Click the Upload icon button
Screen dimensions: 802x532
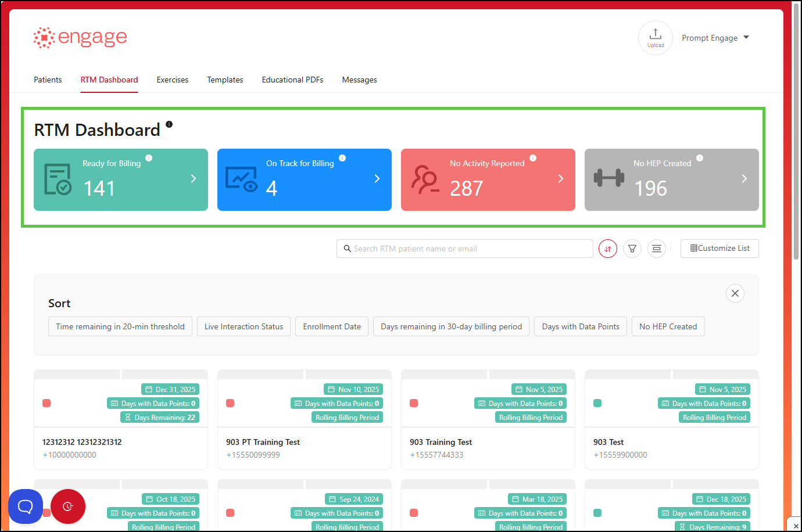655,38
